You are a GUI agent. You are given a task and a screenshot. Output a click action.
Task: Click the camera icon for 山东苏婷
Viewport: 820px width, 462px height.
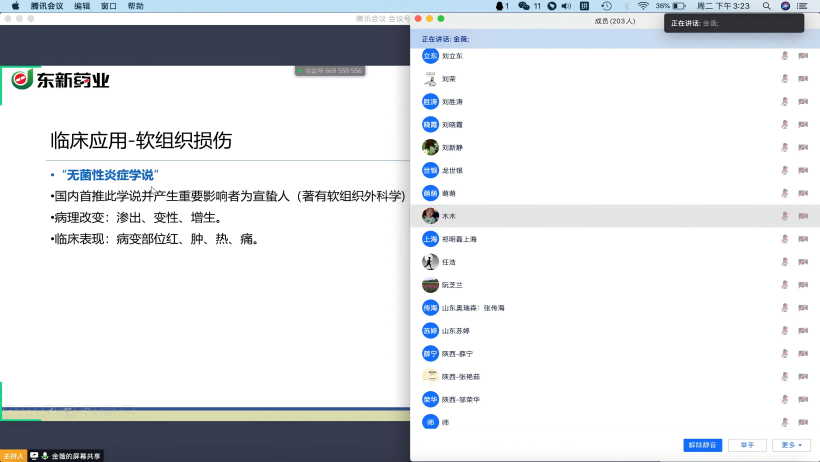point(803,331)
